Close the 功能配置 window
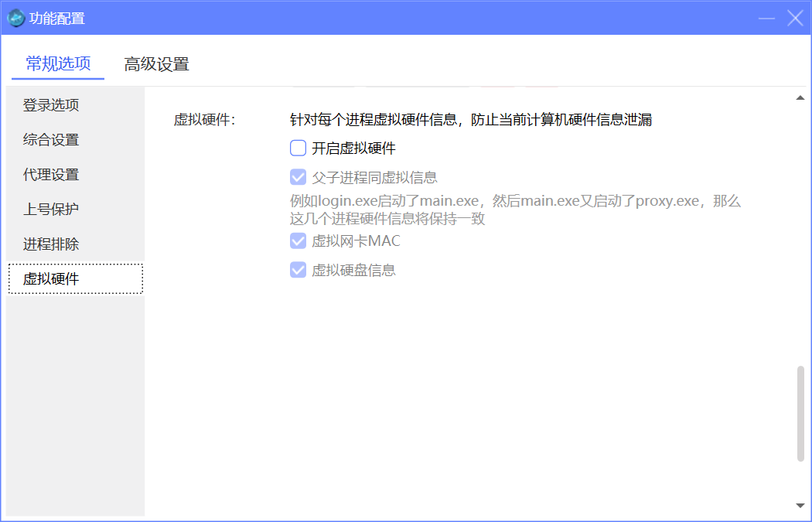 point(795,18)
